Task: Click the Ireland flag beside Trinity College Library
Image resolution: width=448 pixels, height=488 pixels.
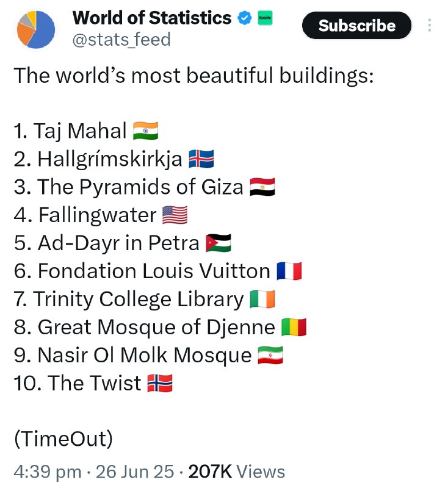Action: pos(262,299)
